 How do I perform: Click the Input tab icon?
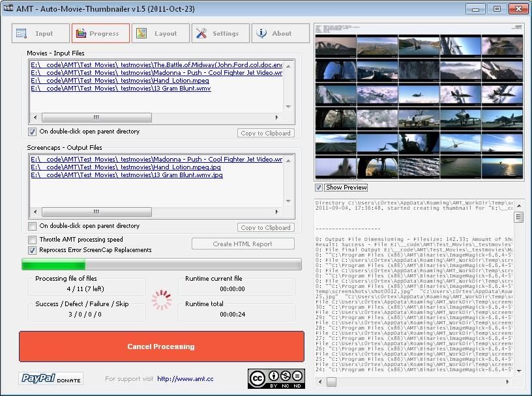click(x=22, y=34)
